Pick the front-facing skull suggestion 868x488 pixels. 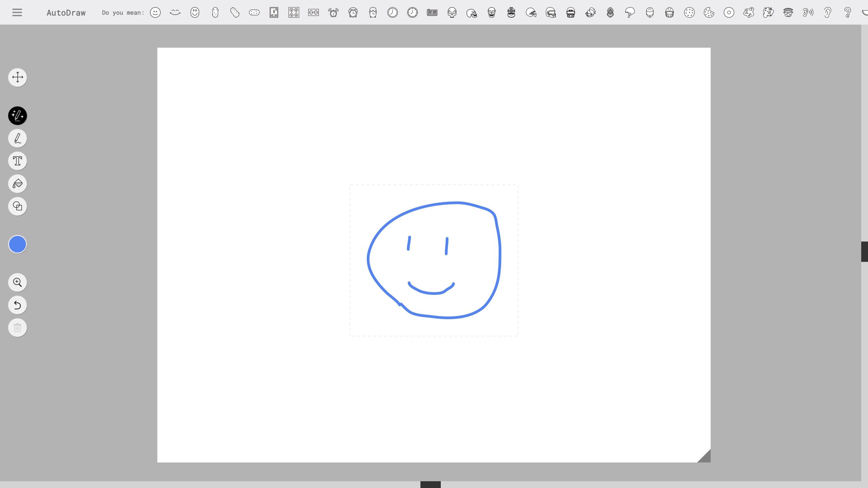coord(452,13)
